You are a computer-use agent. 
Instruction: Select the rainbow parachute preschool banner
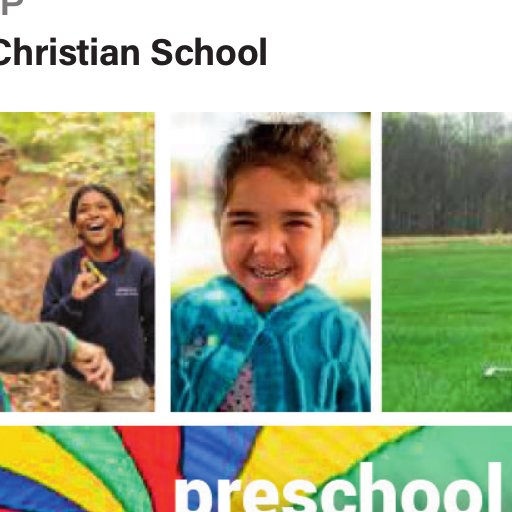[256, 469]
